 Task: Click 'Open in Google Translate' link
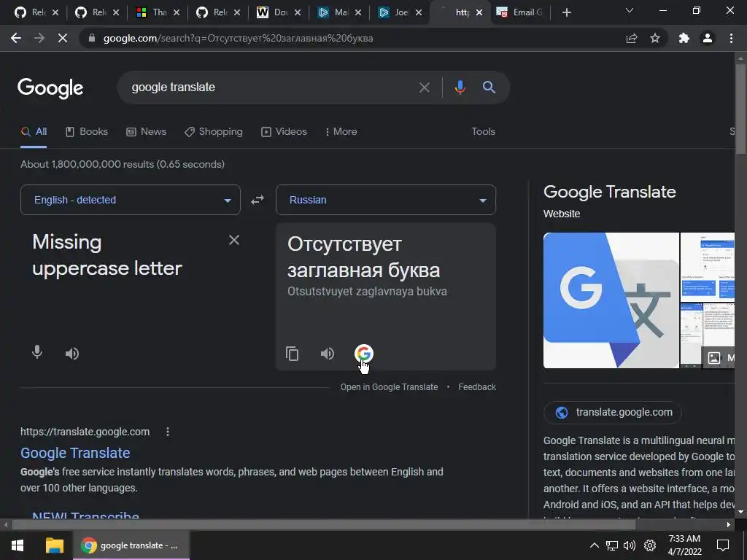tap(389, 387)
